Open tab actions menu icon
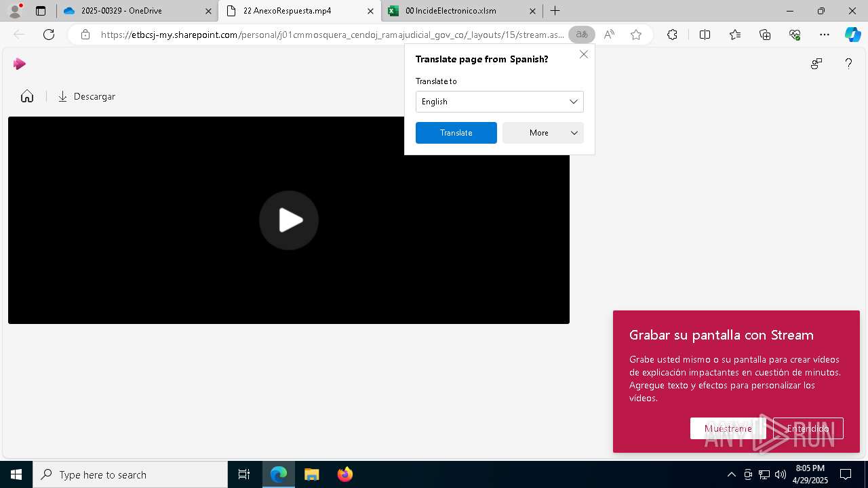Screen dimensions: 868x488 (x=41, y=11)
